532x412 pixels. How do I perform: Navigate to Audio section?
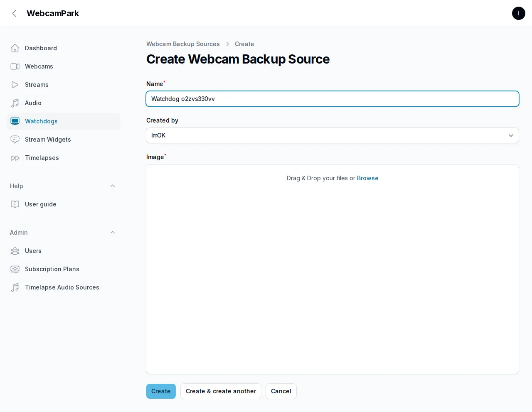(x=63, y=103)
